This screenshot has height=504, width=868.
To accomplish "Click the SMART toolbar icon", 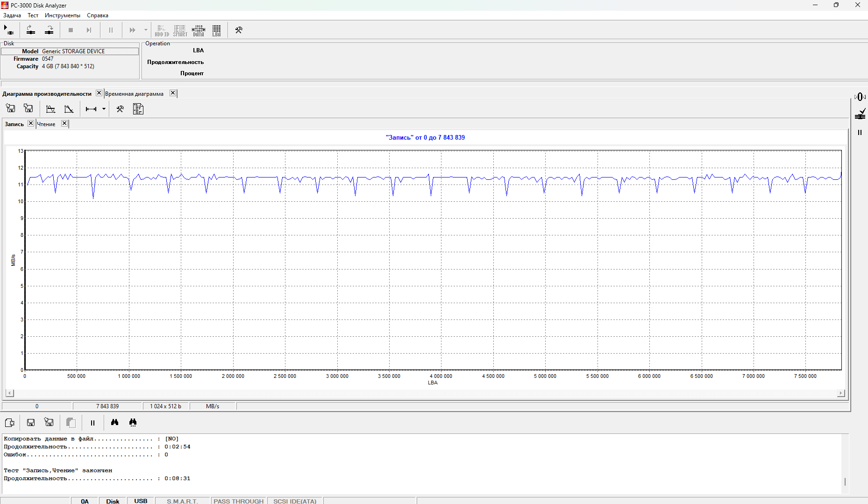I will [180, 30].
